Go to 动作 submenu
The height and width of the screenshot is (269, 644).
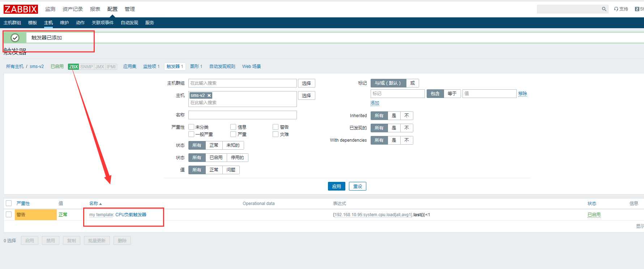80,22
